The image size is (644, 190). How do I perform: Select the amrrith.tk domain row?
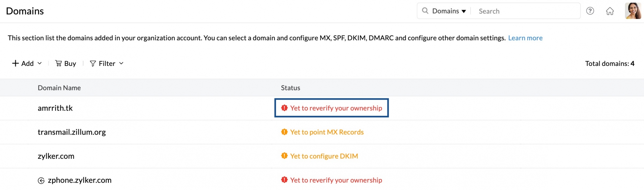click(x=55, y=108)
